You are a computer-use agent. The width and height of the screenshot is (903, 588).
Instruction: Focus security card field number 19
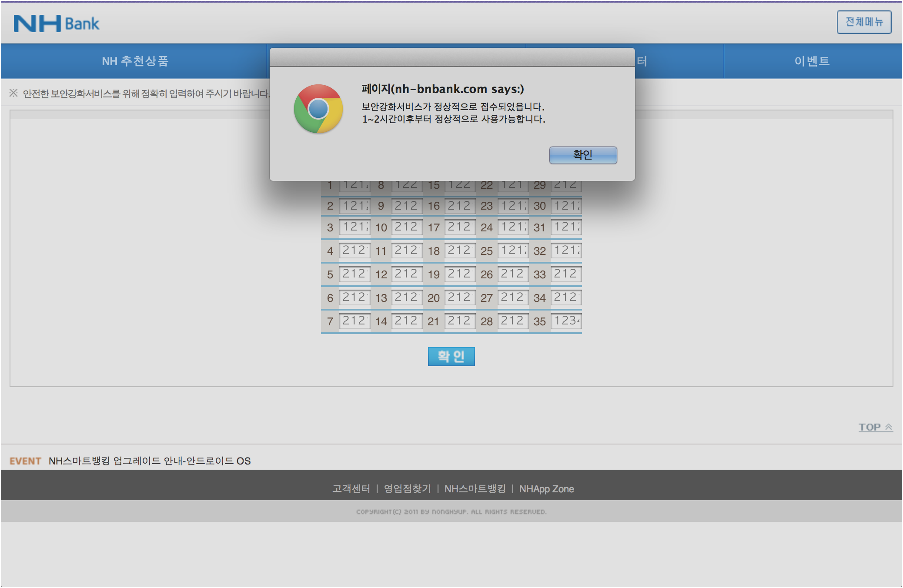[460, 274]
